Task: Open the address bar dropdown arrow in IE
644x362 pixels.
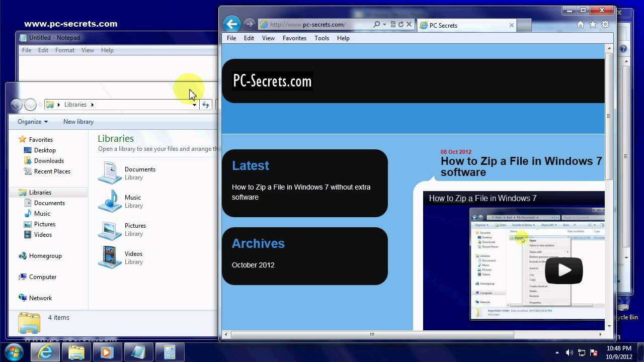Action: (x=385, y=24)
